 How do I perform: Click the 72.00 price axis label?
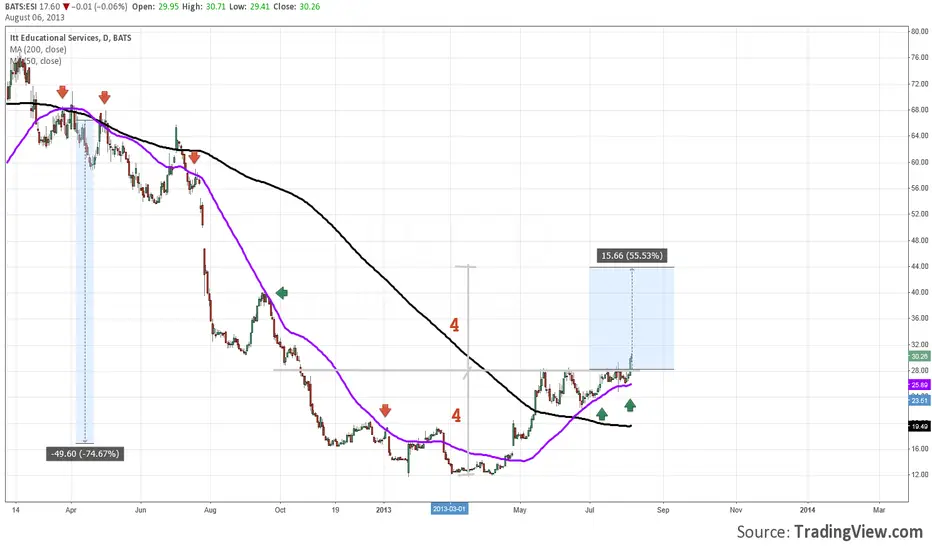[x=920, y=84]
